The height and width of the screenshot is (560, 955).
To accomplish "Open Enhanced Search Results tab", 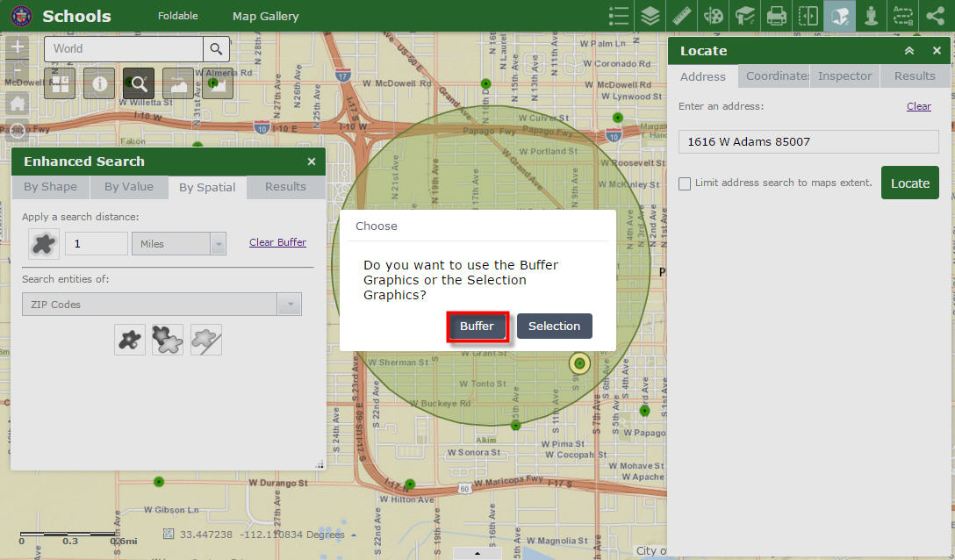I will (x=285, y=187).
